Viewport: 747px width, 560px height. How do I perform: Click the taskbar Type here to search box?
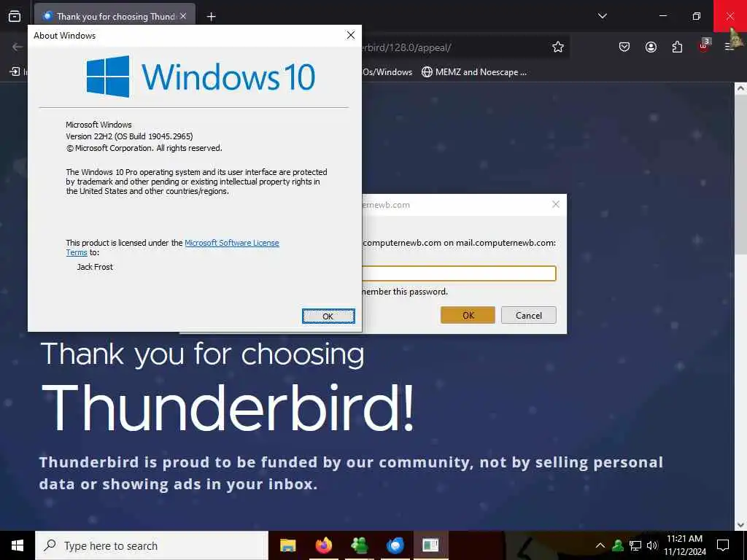(152, 545)
